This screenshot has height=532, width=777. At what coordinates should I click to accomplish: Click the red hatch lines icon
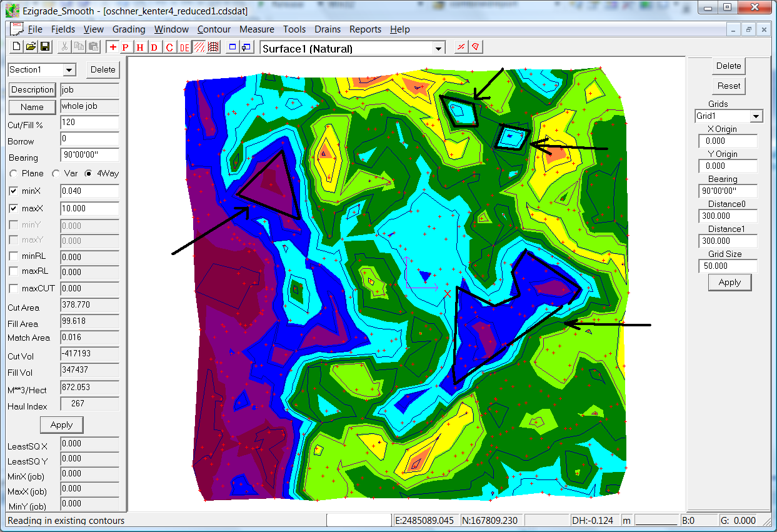(198, 48)
